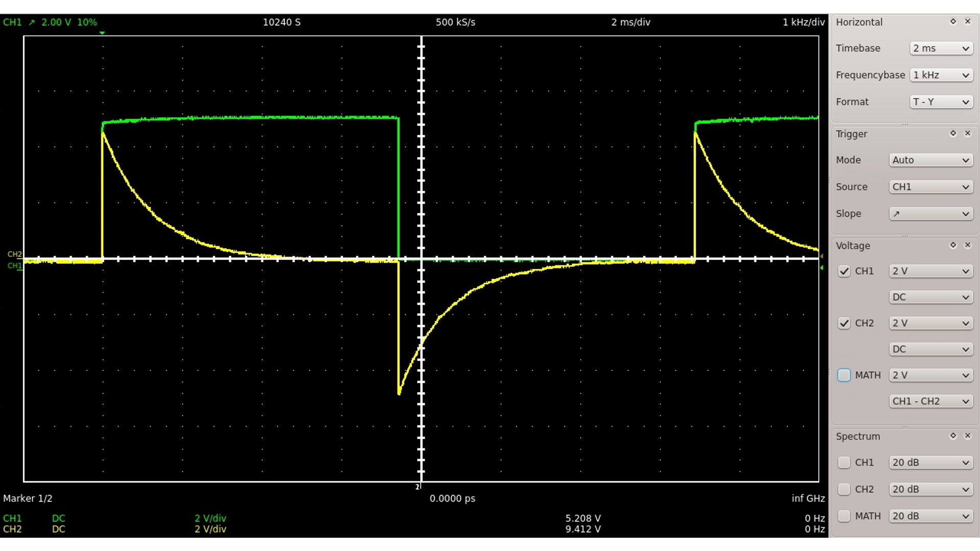Image resolution: width=980 pixels, height=551 pixels.
Task: Click the CH2 offset label at graph left
Action: [x=14, y=254]
